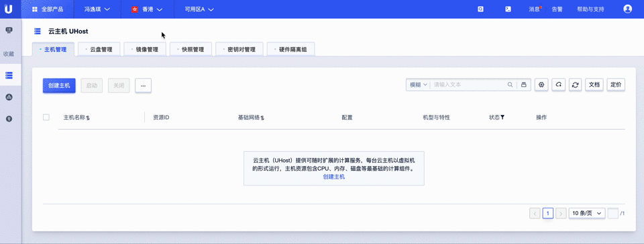This screenshot has height=244, width=644.
Task: Open the cloud shell terminal icon
Action: click(x=508, y=9)
